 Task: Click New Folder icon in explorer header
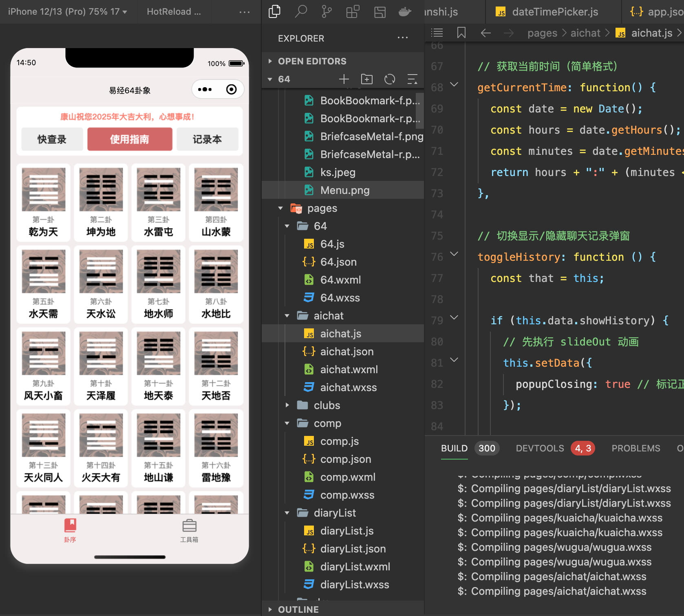pos(367,79)
